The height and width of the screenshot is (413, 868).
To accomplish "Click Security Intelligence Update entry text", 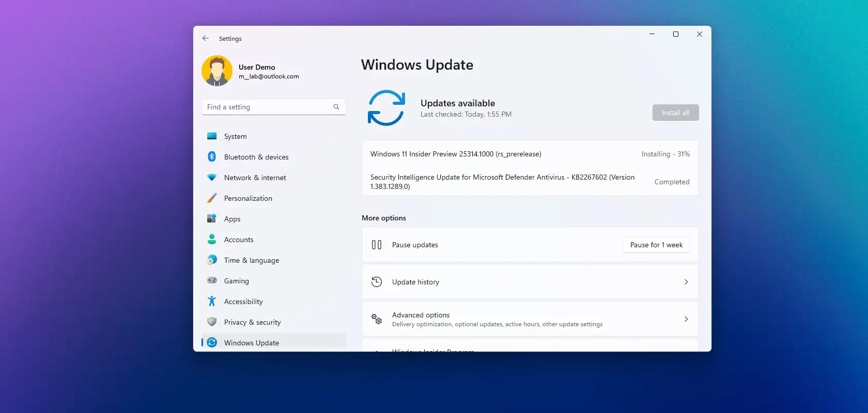I will pyautogui.click(x=502, y=182).
